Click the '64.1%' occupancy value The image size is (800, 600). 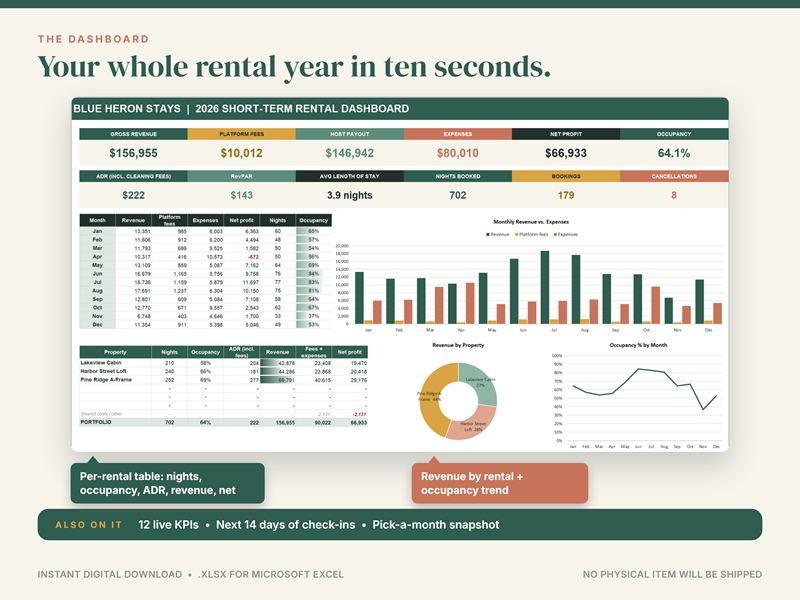click(673, 153)
